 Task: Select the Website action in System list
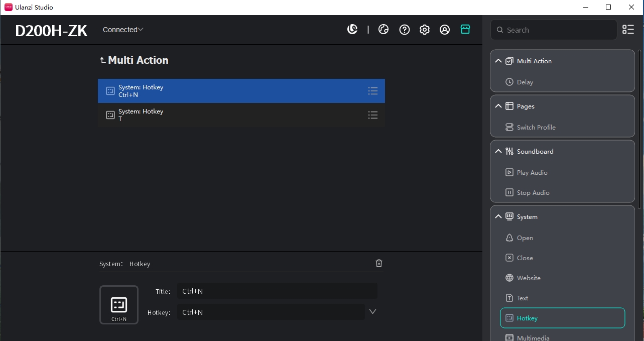point(529,278)
